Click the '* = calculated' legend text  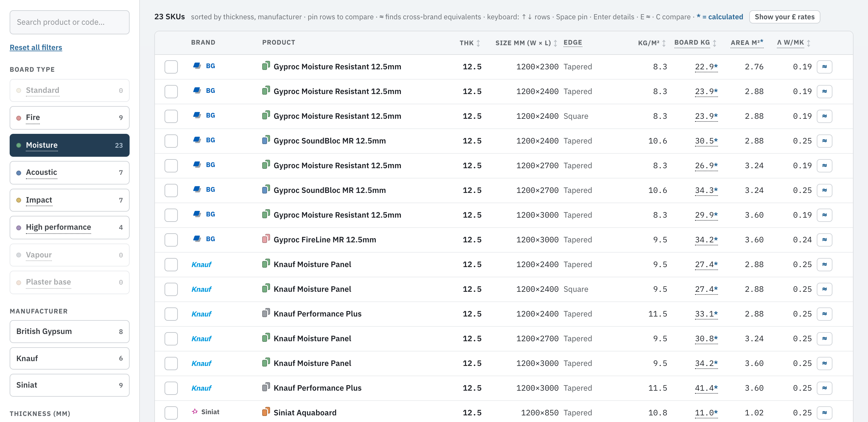(x=719, y=17)
